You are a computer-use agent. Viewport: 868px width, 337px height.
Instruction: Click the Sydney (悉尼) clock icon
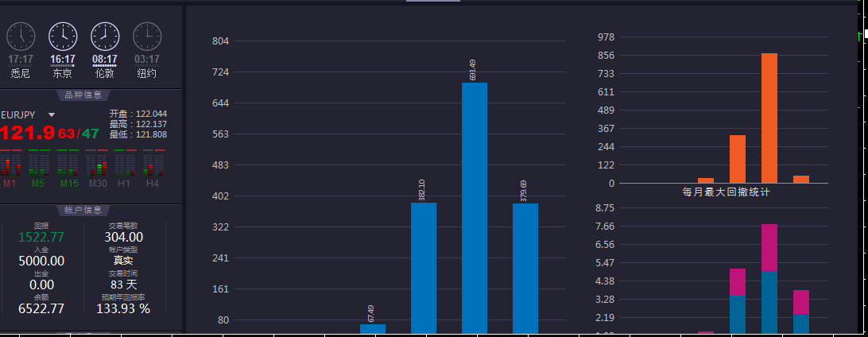click(21, 37)
